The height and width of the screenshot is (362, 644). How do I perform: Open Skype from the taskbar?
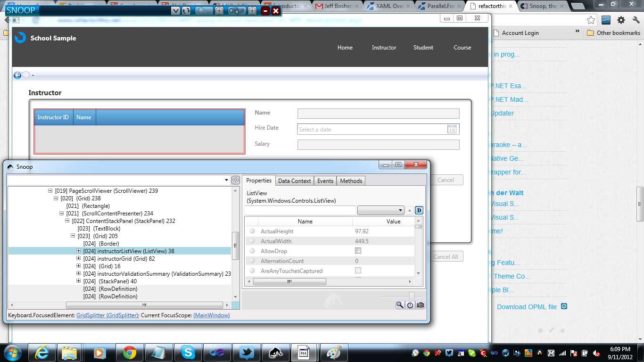pos(188,353)
